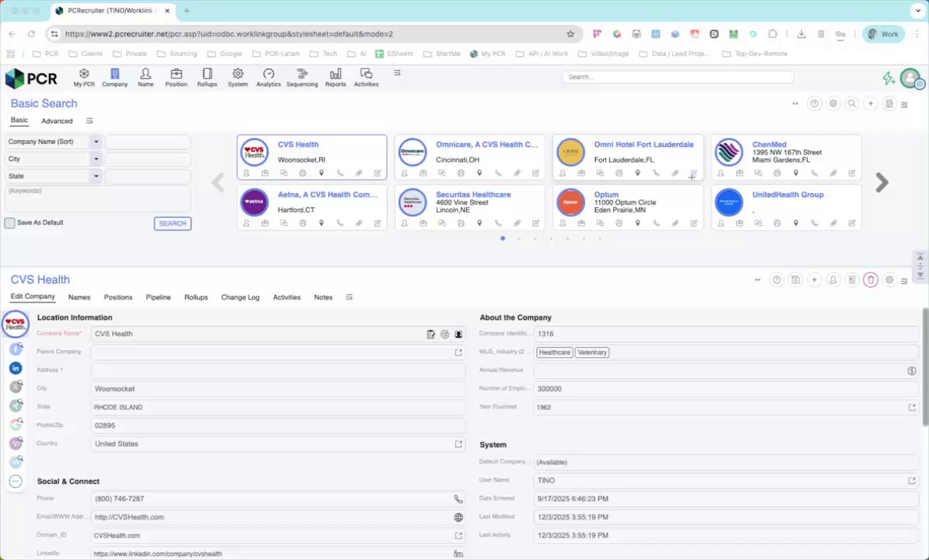Open the Securitas Healthcare link

tap(473, 194)
